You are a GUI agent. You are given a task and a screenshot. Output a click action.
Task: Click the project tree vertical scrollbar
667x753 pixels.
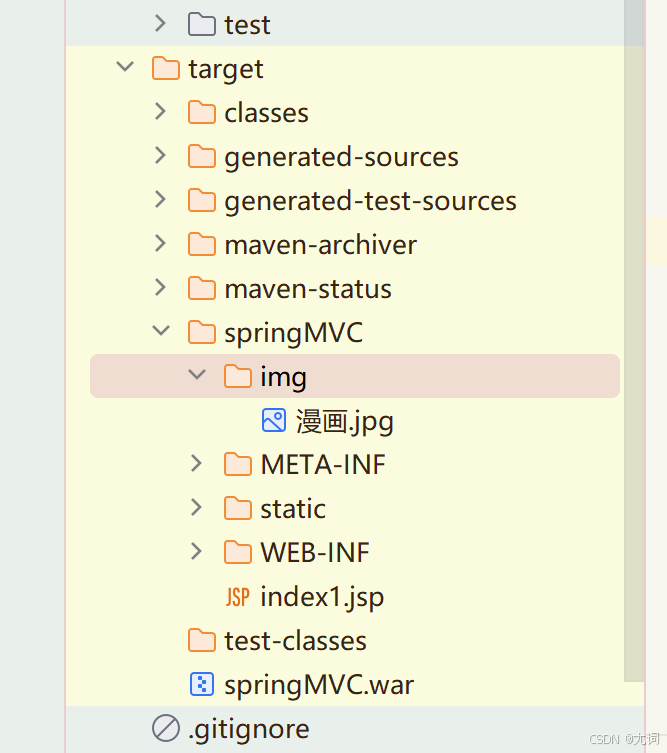634,340
